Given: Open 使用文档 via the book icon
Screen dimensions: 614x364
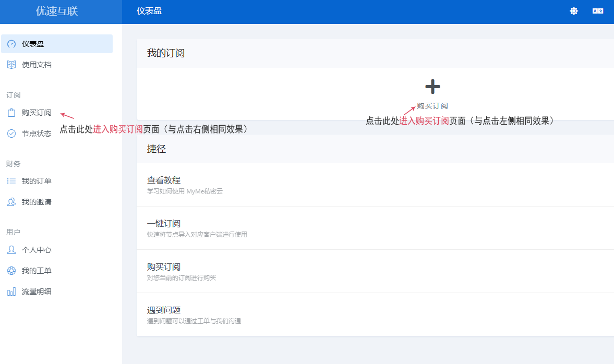Looking at the screenshot, I should [11, 64].
